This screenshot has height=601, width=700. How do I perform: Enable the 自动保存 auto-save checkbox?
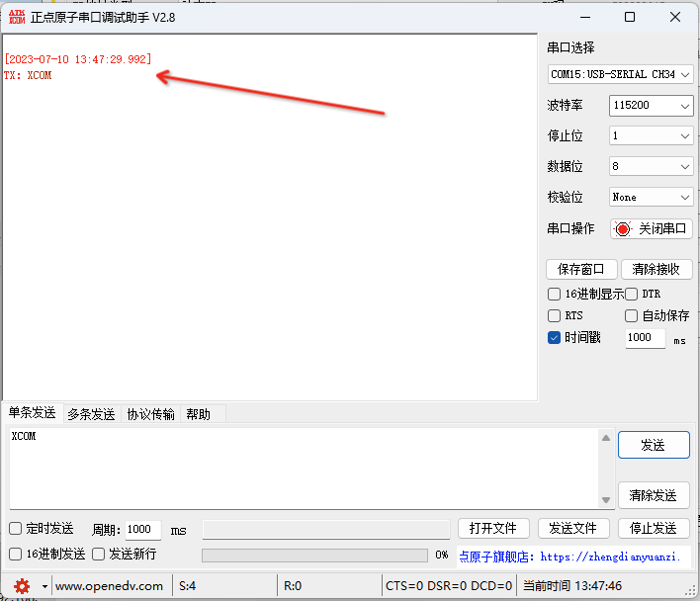pyautogui.click(x=631, y=316)
